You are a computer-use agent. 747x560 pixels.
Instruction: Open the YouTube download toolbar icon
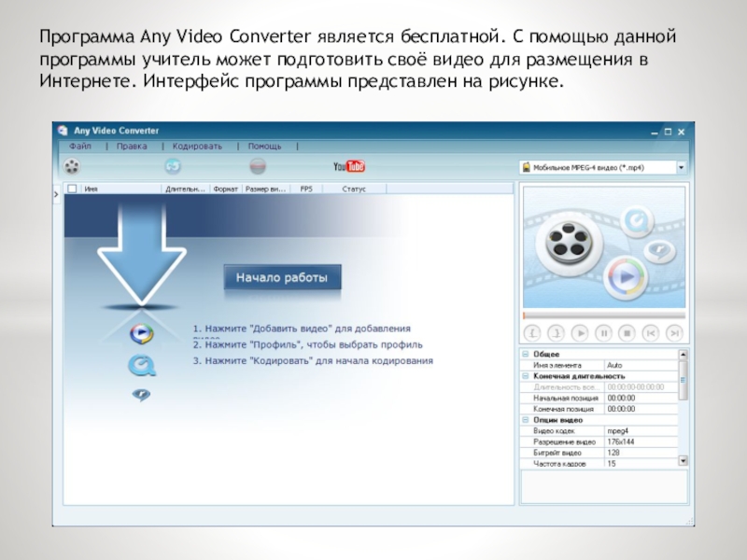[348, 166]
